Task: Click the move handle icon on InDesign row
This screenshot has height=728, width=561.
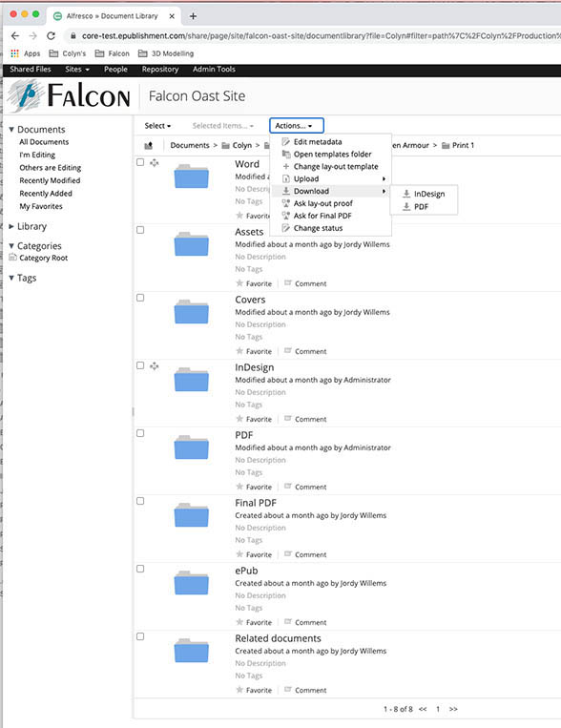Action: 155,365
